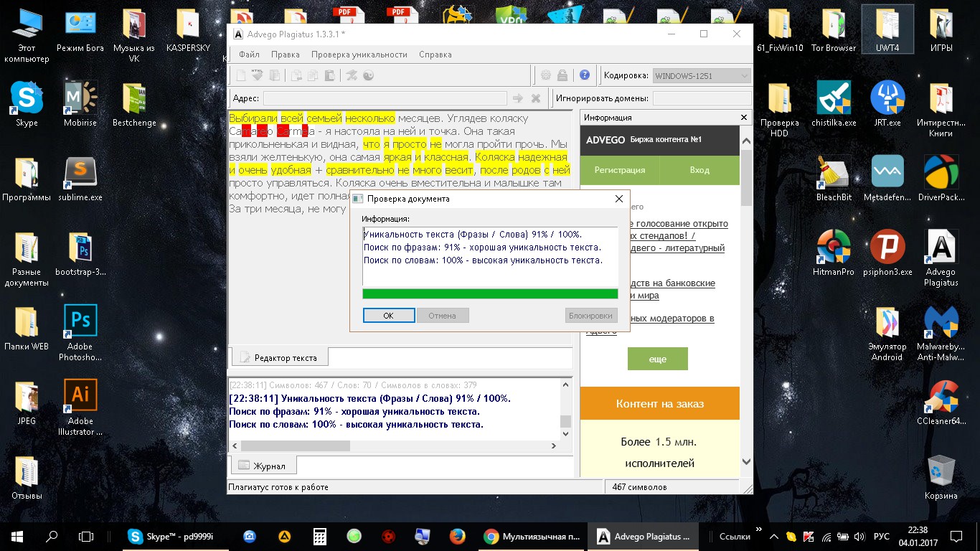Open the Проверка уникальности menu
Viewport: 980px width, 551px height.
359,55
